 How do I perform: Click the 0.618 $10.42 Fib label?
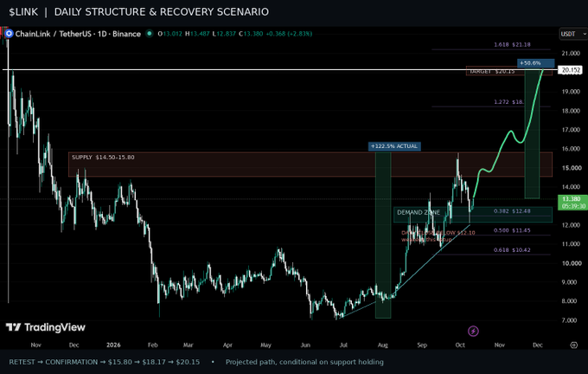tap(512, 250)
